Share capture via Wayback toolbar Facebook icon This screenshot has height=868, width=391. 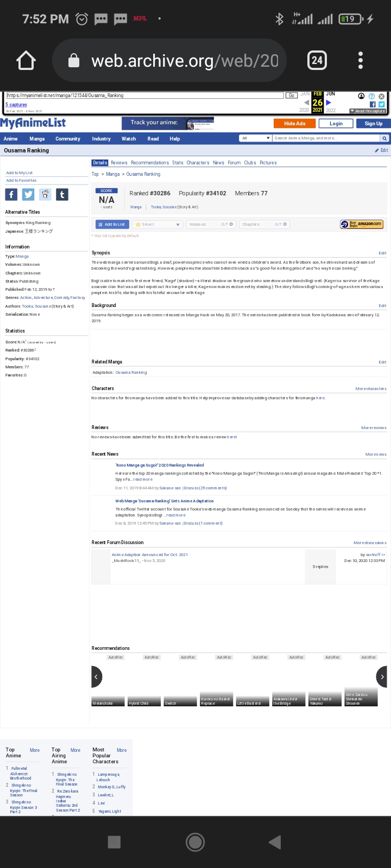[373, 104]
